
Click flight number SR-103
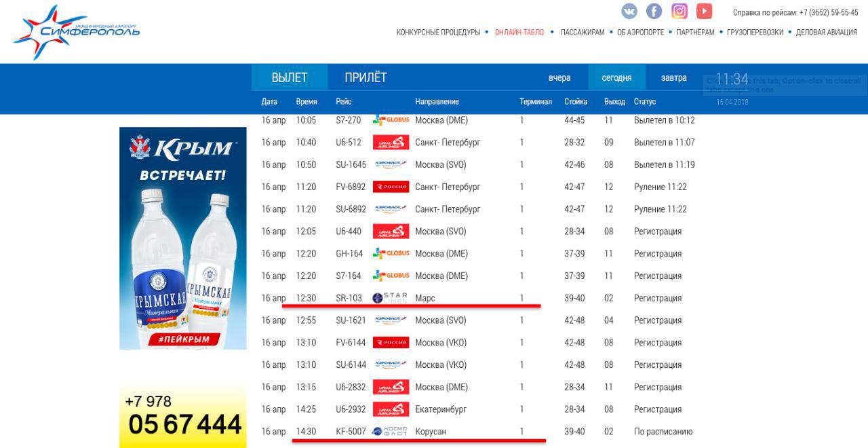(351, 298)
